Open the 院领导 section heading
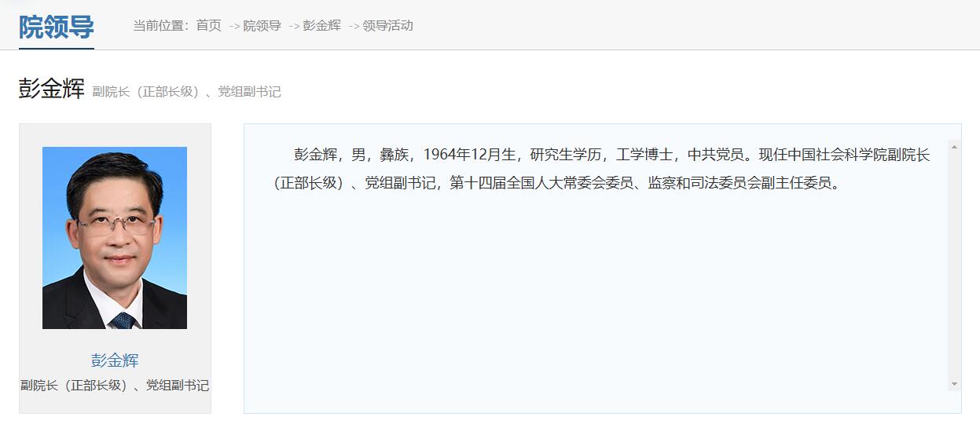980x428 pixels. point(57,27)
